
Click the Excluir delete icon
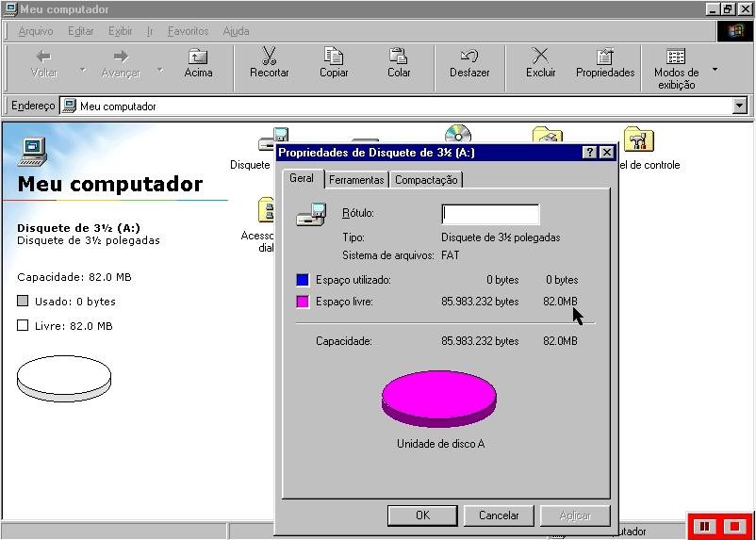pyautogui.click(x=540, y=56)
